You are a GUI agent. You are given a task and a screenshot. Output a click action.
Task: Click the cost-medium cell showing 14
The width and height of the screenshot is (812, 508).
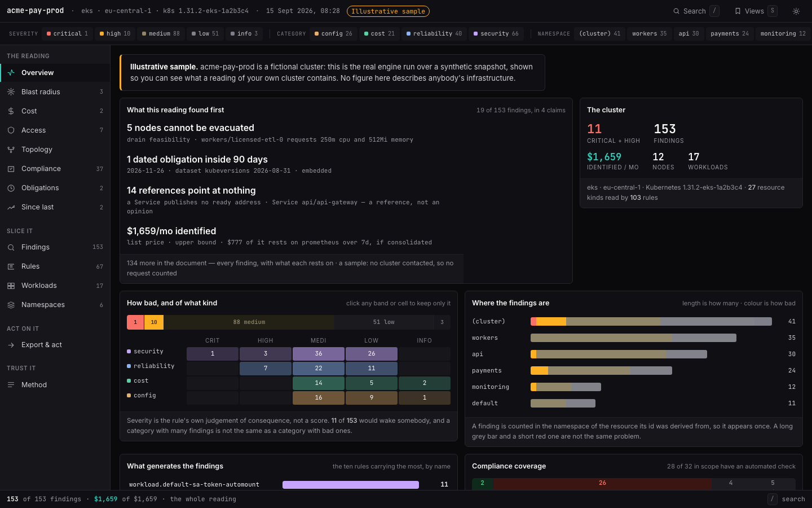tap(319, 383)
